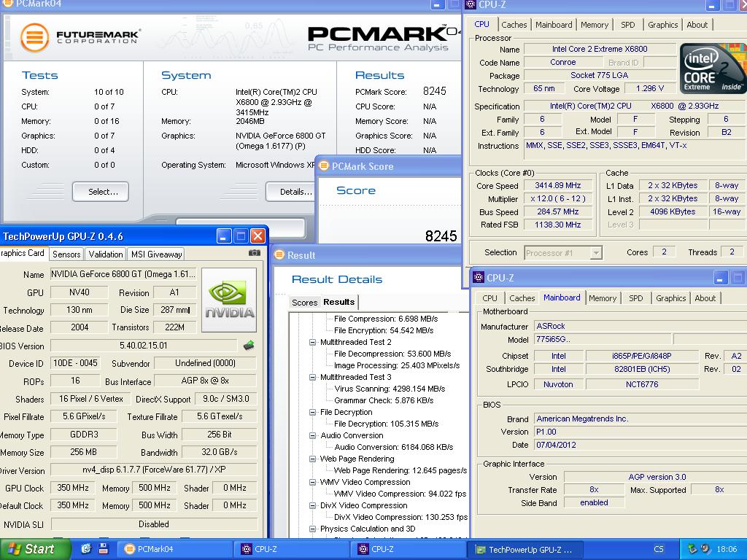This screenshot has height=560, width=747.
Task: Collapse the DivX Video Compression node
Action: click(312, 505)
